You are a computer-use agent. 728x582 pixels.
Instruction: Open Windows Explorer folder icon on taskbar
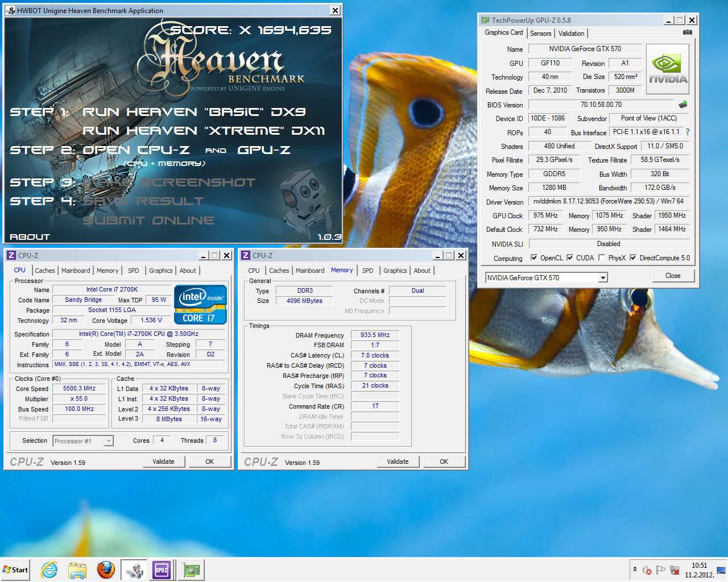point(77,570)
